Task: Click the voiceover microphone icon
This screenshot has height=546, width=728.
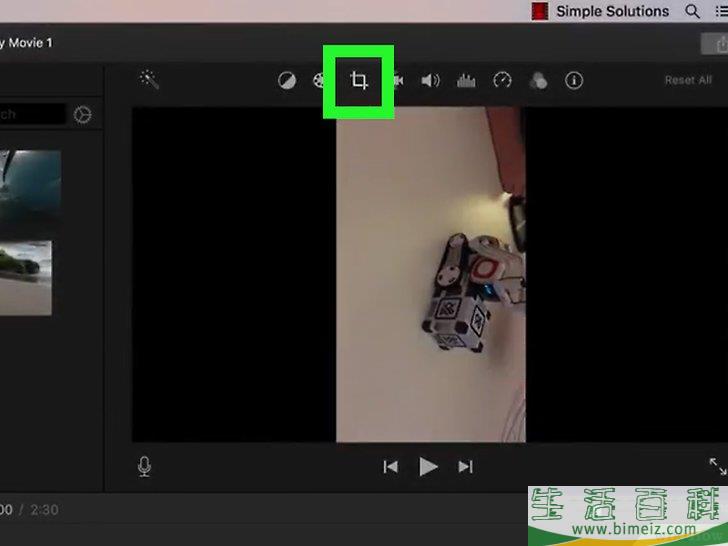Action: pos(144,467)
